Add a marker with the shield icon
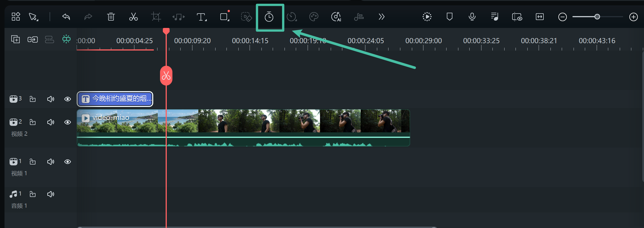 pyautogui.click(x=450, y=17)
